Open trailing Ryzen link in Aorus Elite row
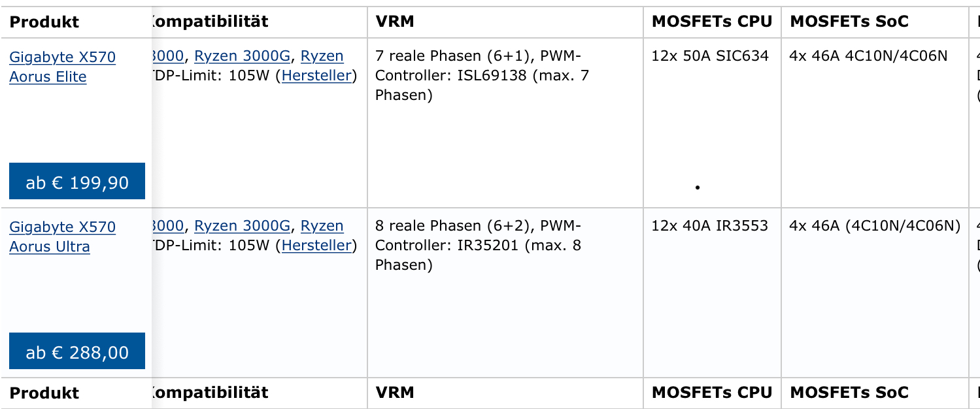 coord(322,56)
